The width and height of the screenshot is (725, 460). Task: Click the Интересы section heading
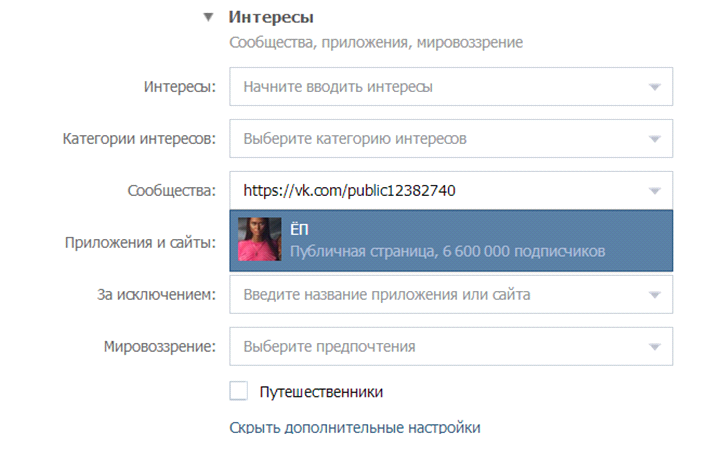pos(271,17)
